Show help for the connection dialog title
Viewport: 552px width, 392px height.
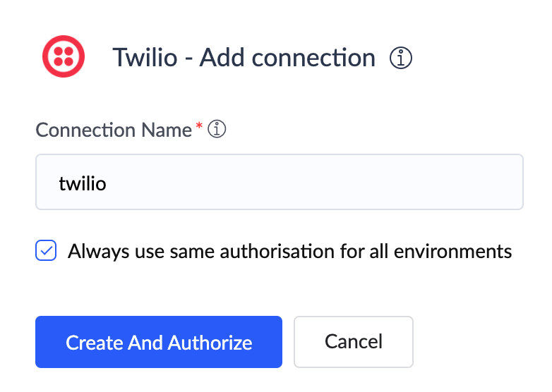click(401, 58)
